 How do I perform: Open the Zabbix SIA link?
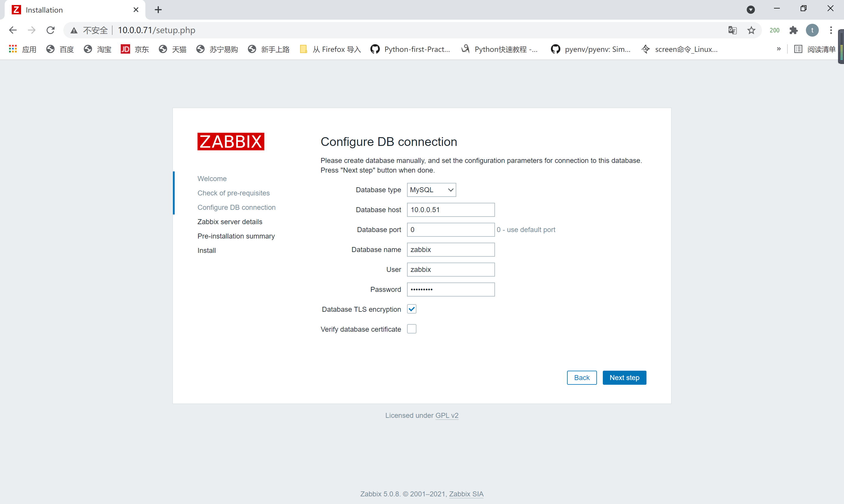click(x=466, y=494)
